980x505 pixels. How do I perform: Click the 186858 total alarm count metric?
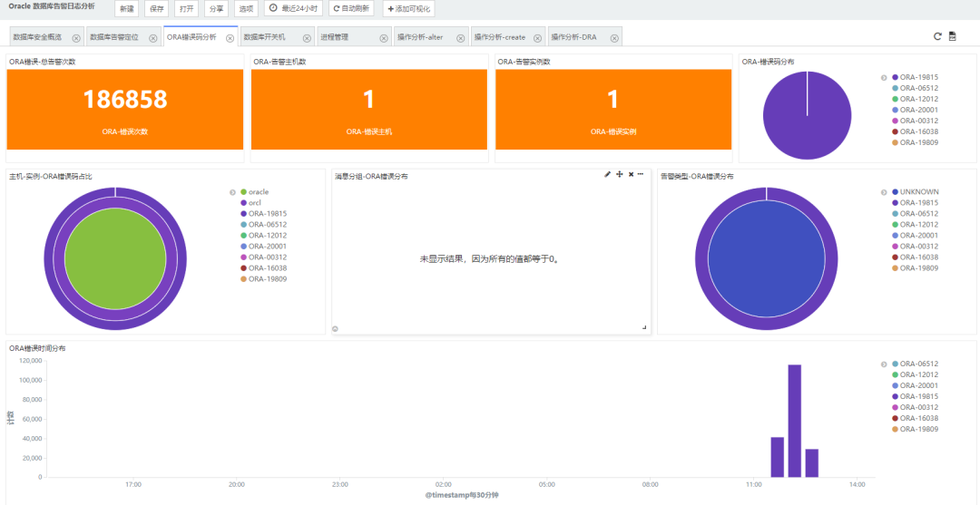pos(125,100)
